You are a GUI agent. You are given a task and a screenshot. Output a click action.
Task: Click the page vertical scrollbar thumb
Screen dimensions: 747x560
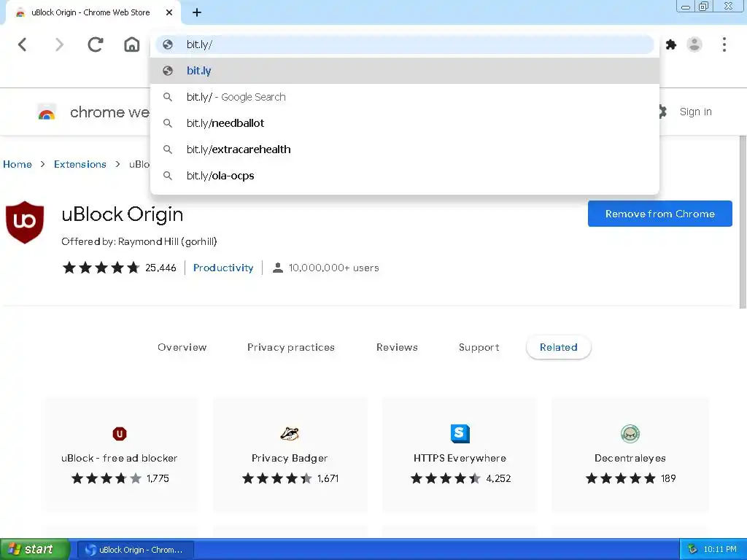pyautogui.click(x=743, y=222)
